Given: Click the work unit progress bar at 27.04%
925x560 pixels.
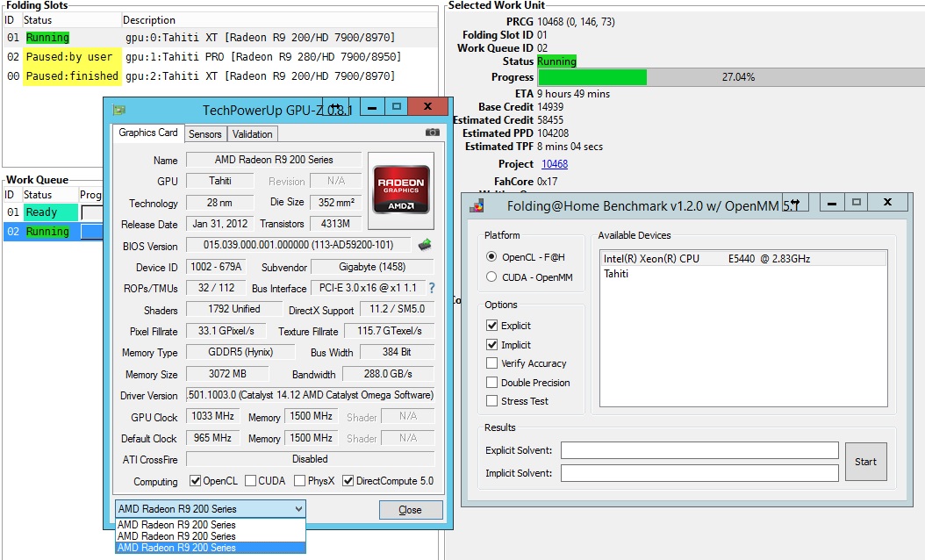Looking at the screenshot, I should pos(732,77).
